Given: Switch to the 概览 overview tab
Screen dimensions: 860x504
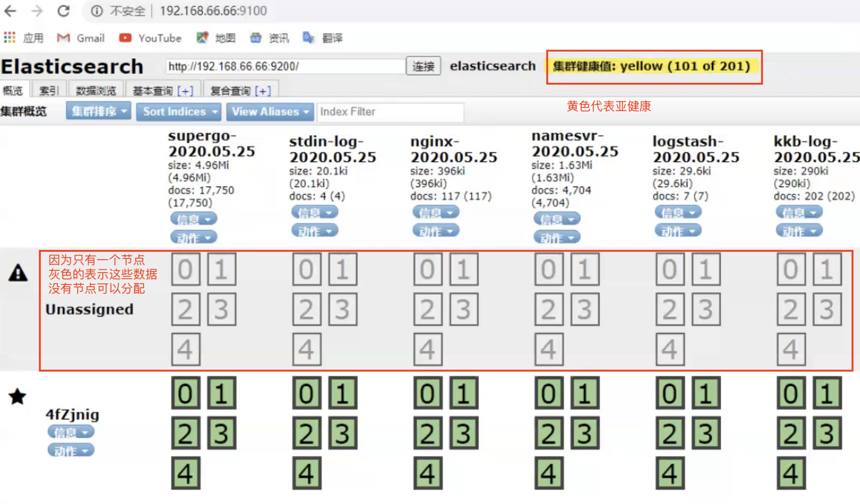Looking at the screenshot, I should [14, 91].
